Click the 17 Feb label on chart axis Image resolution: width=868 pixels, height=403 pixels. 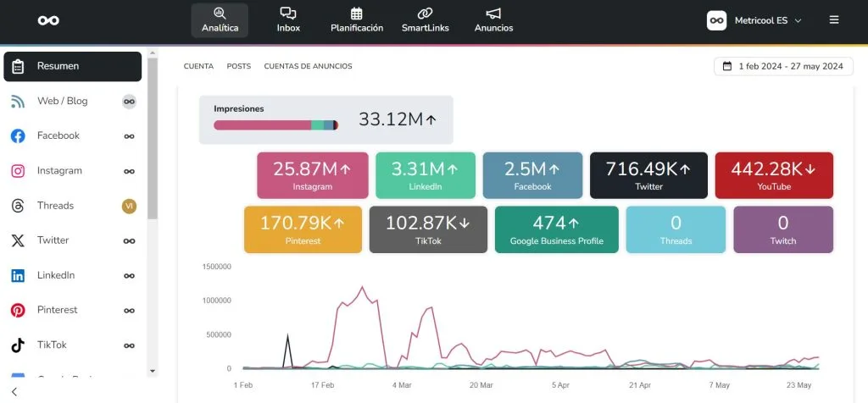pyautogui.click(x=322, y=385)
